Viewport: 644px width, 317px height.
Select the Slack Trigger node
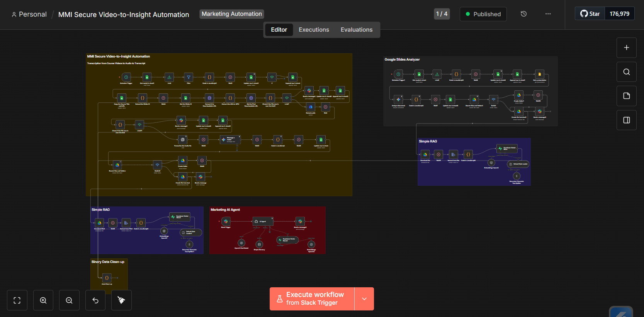click(x=226, y=221)
